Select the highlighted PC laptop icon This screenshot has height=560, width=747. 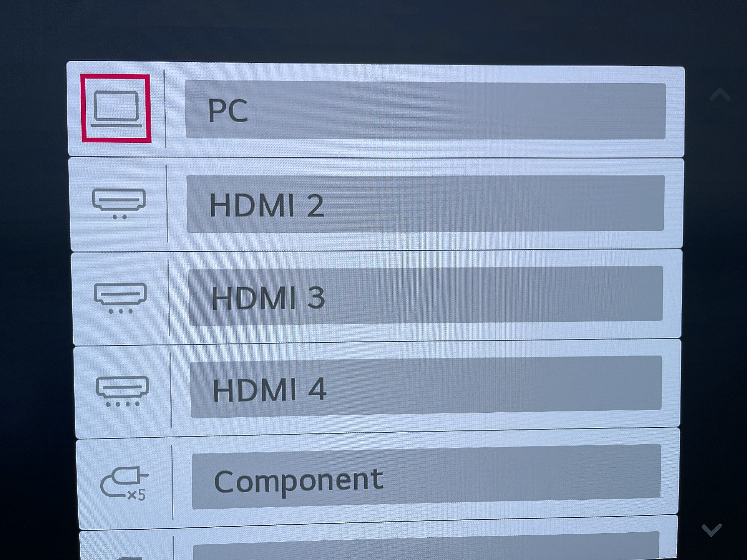click(x=116, y=108)
